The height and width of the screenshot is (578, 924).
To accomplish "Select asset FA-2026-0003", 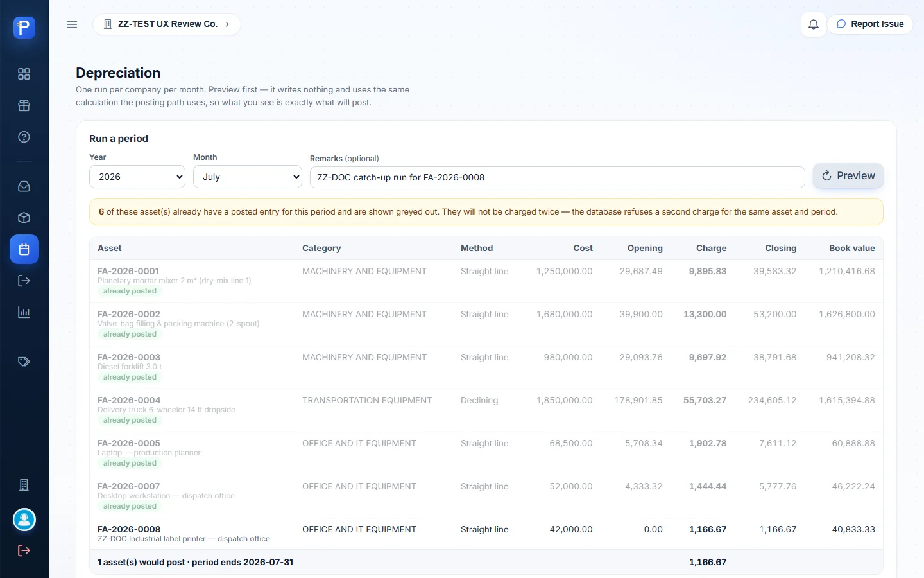I will (129, 357).
